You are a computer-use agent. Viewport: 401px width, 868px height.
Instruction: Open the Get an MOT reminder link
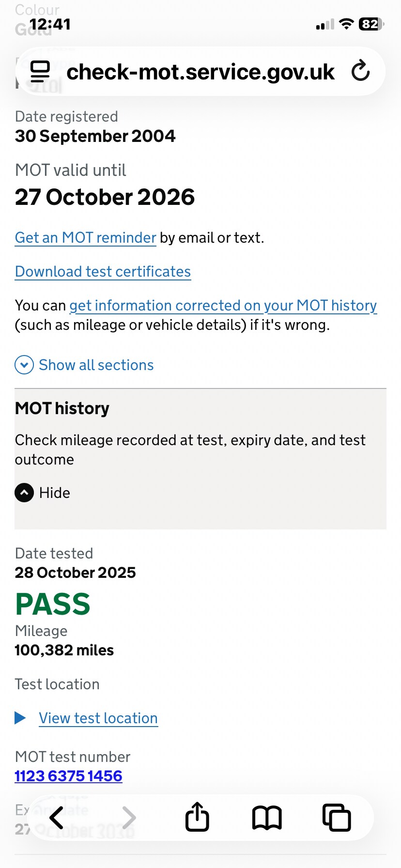tap(85, 238)
